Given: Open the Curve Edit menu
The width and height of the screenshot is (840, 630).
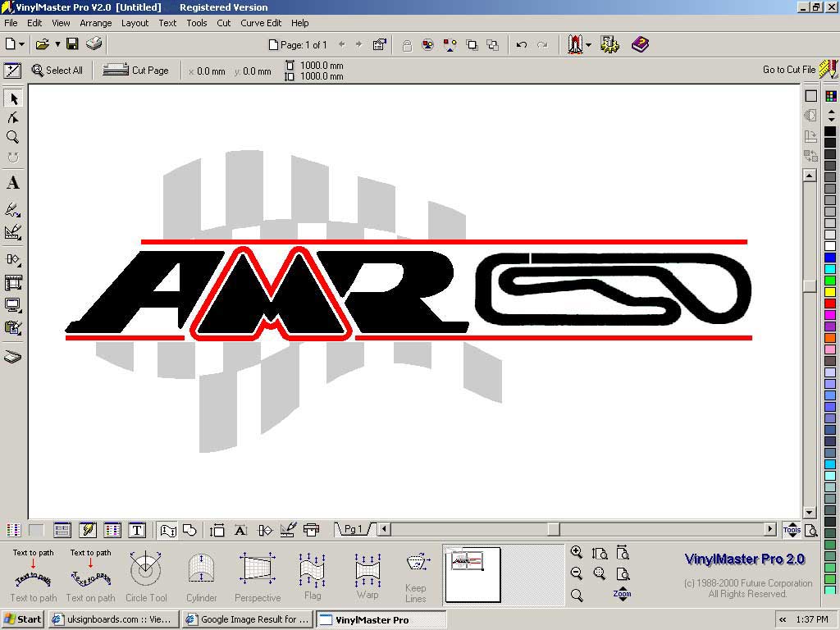Looking at the screenshot, I should click(261, 23).
